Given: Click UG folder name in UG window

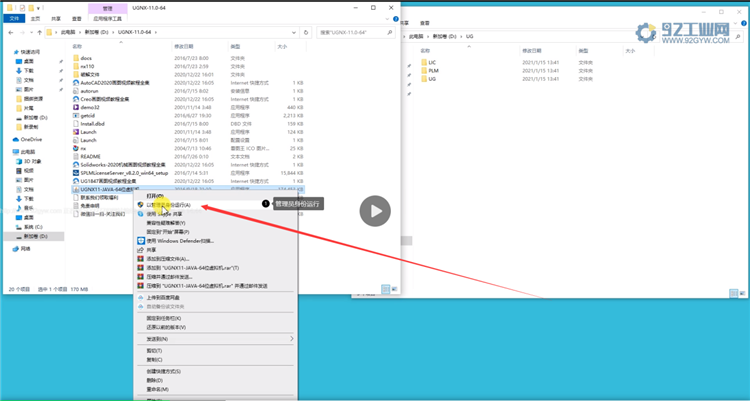Looking at the screenshot, I should pos(432,79).
